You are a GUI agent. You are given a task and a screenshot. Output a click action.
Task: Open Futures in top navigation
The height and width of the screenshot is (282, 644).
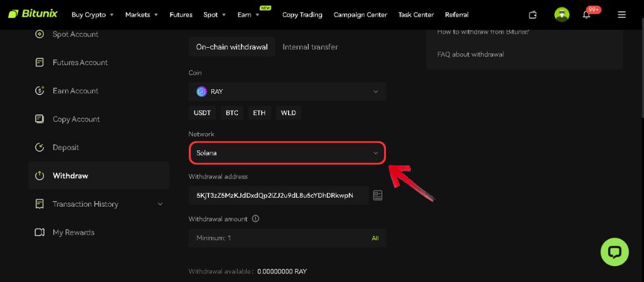click(x=181, y=15)
